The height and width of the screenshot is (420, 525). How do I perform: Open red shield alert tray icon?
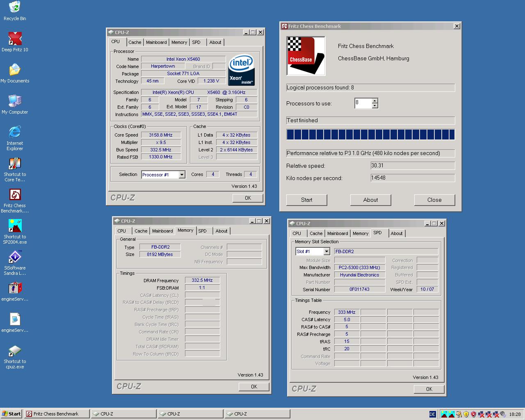473,414
